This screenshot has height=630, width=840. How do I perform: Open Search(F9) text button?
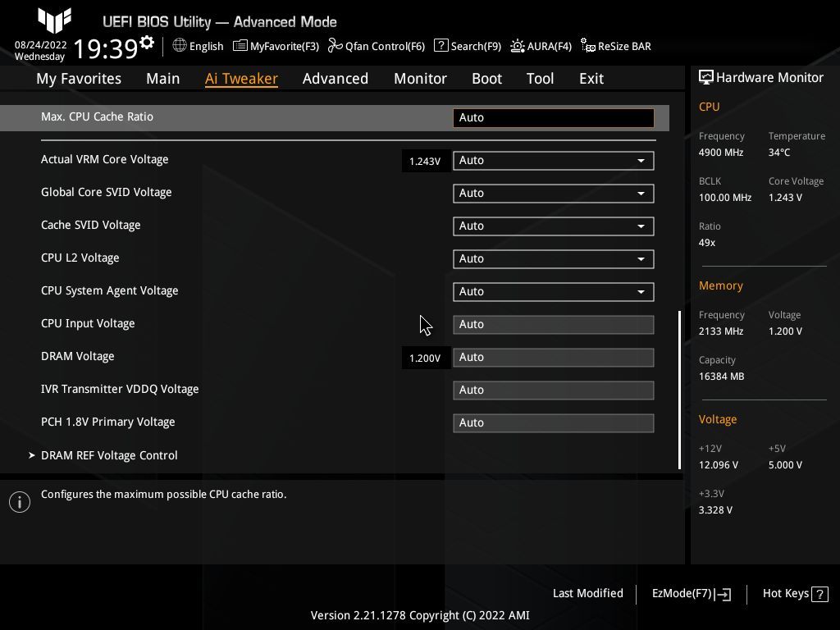pyautogui.click(x=476, y=46)
